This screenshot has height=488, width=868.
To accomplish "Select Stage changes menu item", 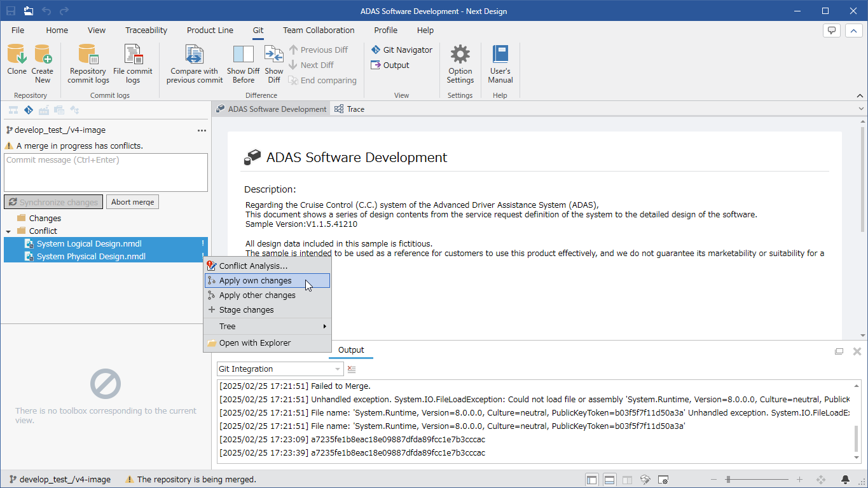I will (x=267, y=310).
